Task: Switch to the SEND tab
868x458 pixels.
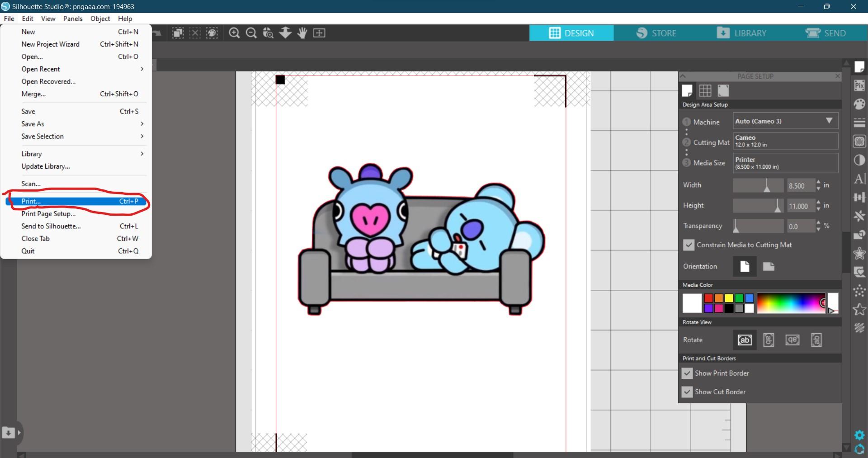Action: tap(825, 33)
